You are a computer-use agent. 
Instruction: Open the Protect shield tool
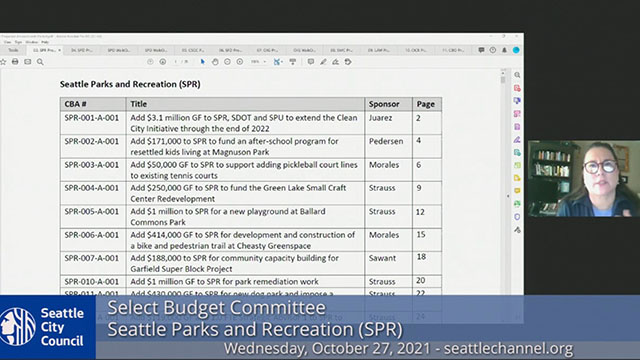pos(517,217)
